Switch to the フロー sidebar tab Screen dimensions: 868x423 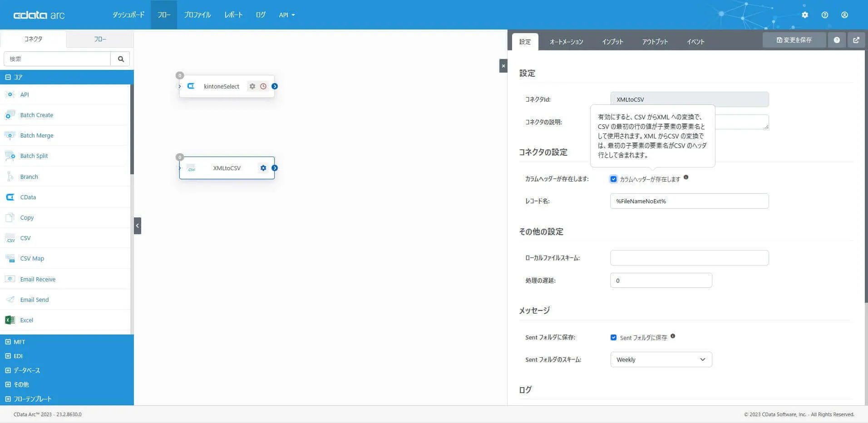[100, 39]
